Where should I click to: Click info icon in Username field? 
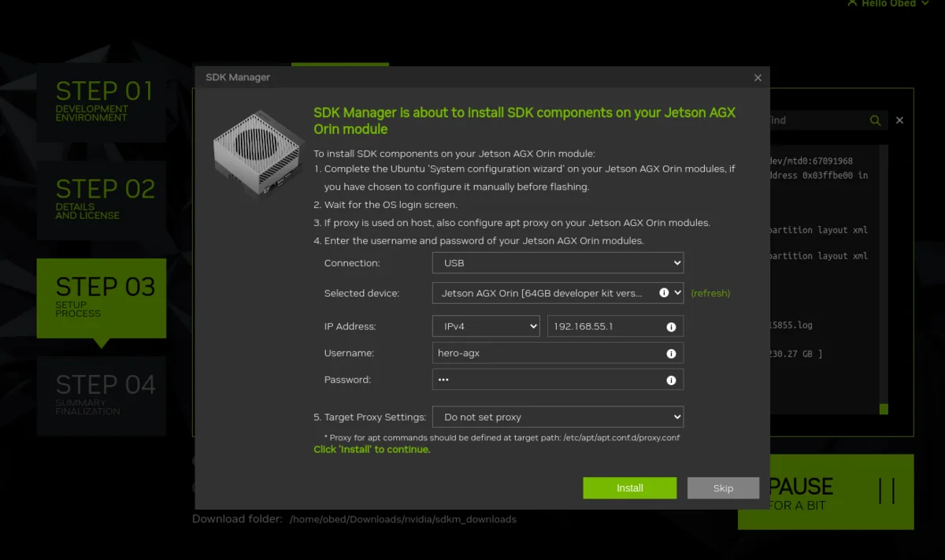[x=672, y=354]
